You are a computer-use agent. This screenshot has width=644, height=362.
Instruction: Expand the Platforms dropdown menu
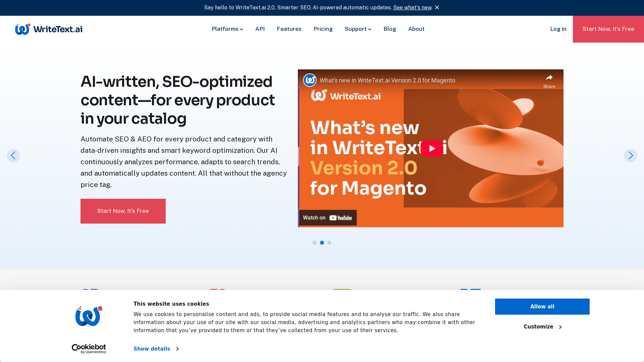(227, 29)
